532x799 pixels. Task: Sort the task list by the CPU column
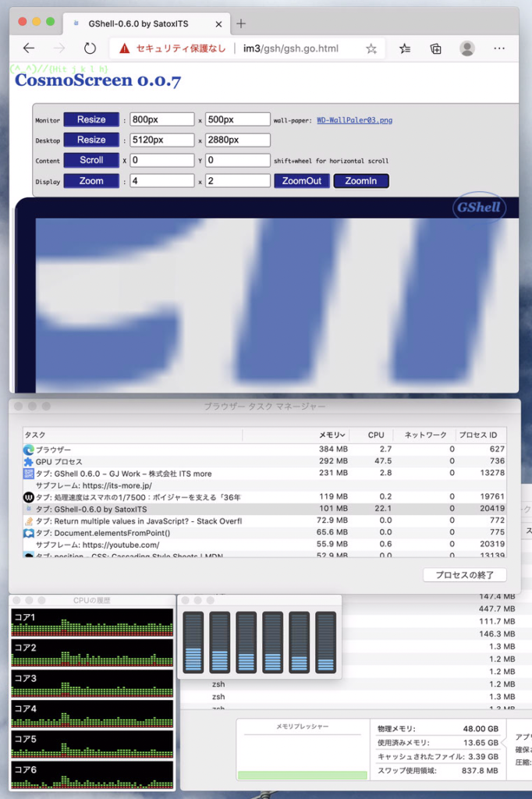pos(376,435)
